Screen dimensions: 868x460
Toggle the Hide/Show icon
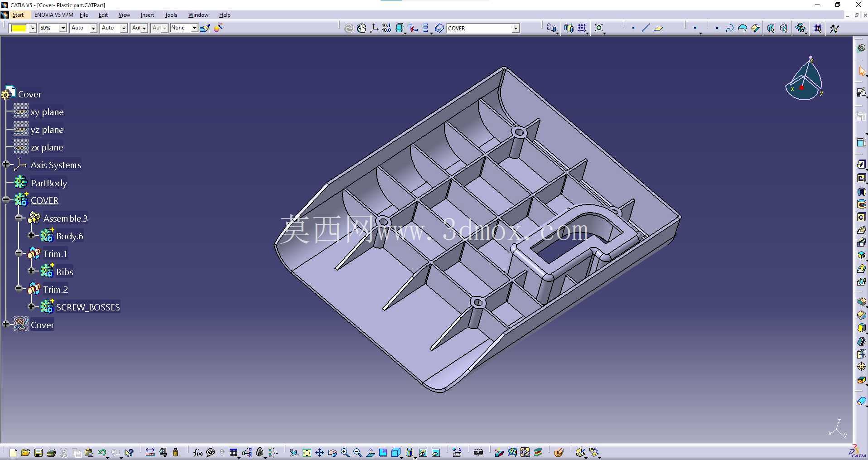pos(423,452)
